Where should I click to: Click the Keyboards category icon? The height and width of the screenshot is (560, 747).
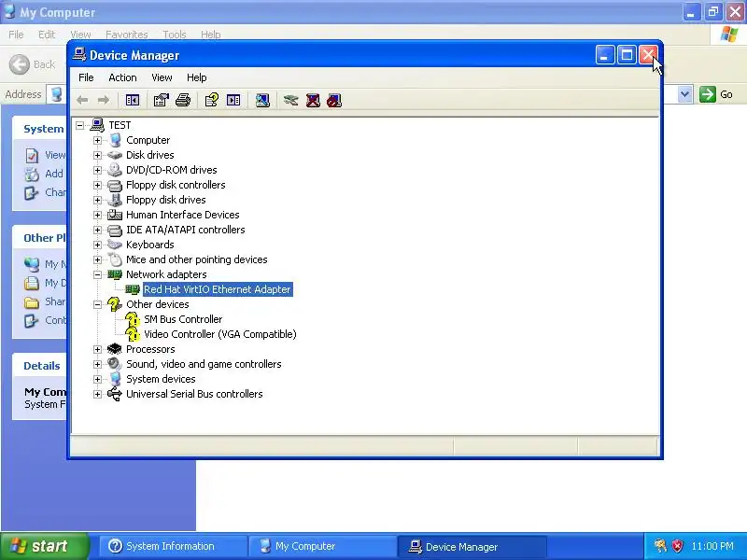(115, 245)
